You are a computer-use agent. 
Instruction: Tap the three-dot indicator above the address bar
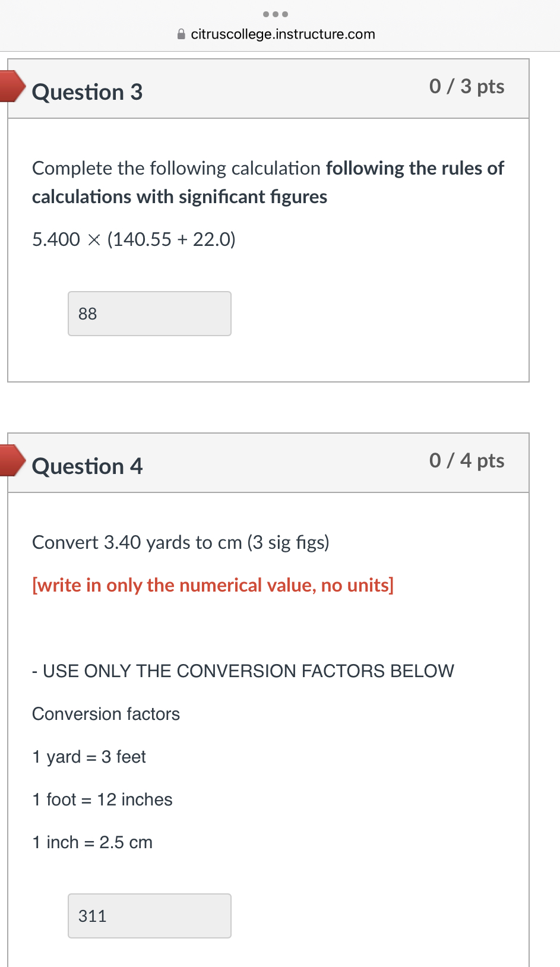[276, 14]
